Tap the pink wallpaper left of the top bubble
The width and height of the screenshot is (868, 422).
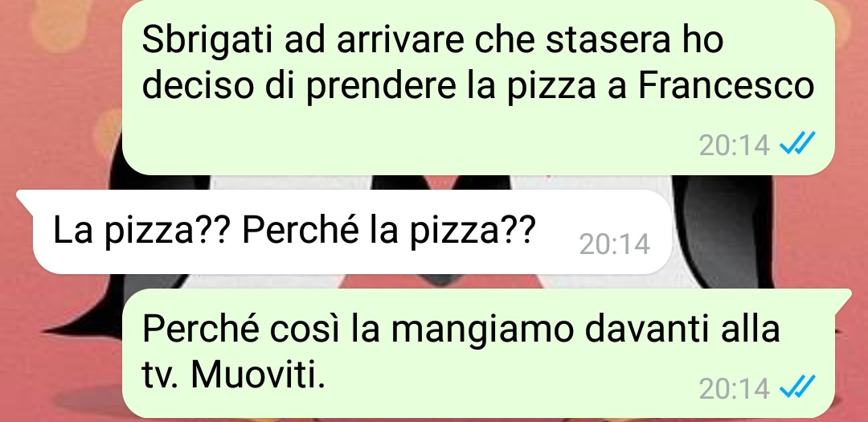61,83
